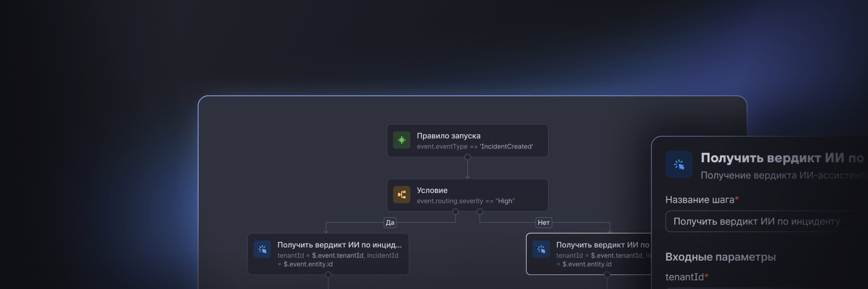Click the cursor icon of the left verdict node
The image size is (868, 289).
click(x=262, y=249)
